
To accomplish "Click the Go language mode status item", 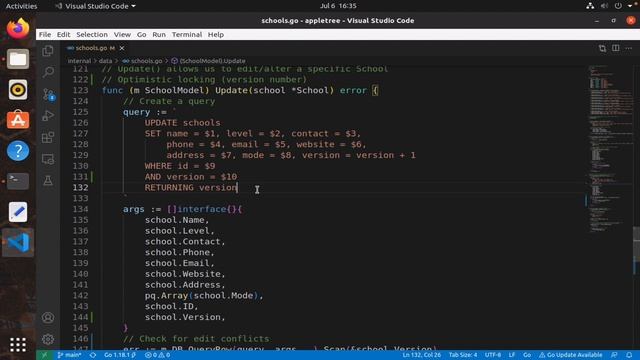I will point(527,355).
